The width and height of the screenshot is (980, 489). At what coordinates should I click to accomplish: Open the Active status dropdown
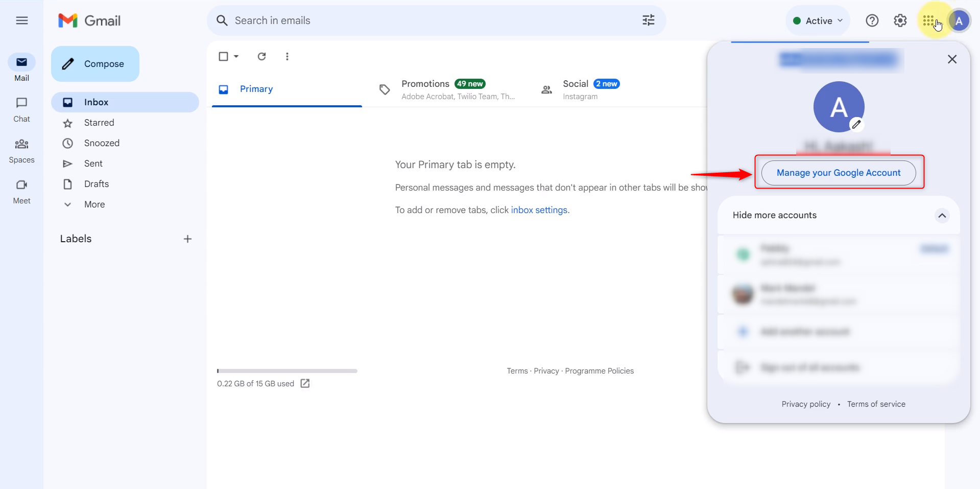pos(818,20)
